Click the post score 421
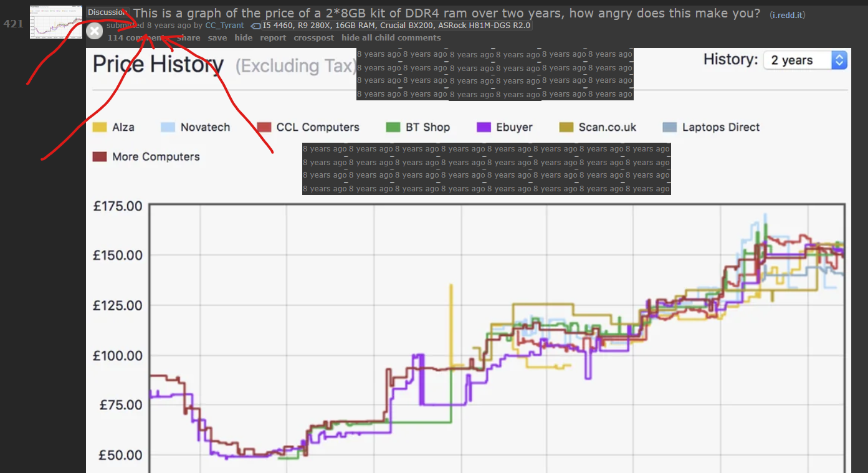Image resolution: width=868 pixels, height=473 pixels. (14, 24)
